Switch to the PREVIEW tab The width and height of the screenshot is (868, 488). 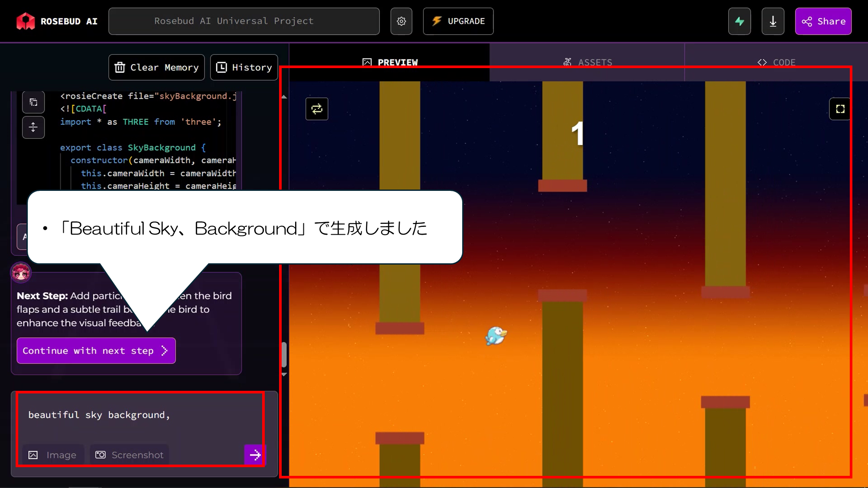pyautogui.click(x=390, y=62)
